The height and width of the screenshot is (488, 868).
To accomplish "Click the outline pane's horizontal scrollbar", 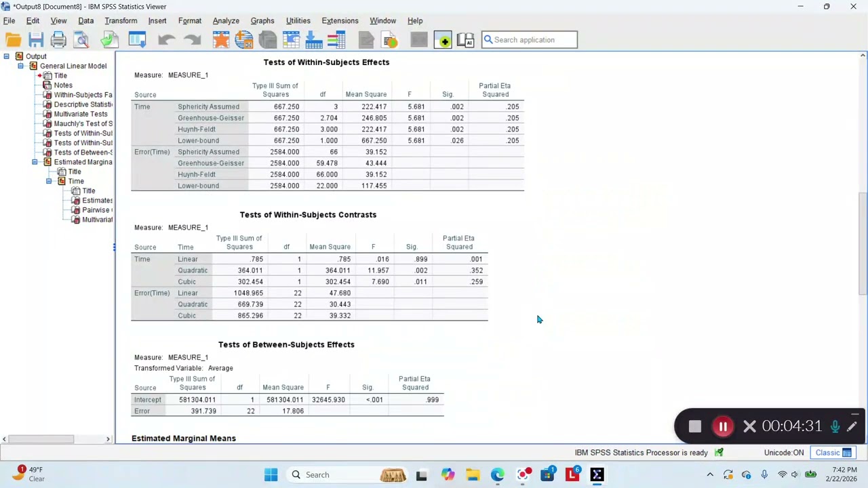I will [x=42, y=439].
